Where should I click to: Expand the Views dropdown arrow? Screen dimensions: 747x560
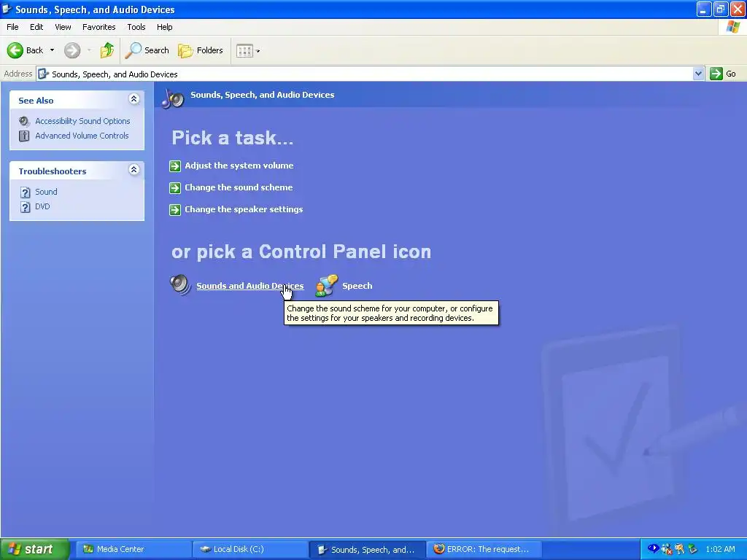coord(258,51)
